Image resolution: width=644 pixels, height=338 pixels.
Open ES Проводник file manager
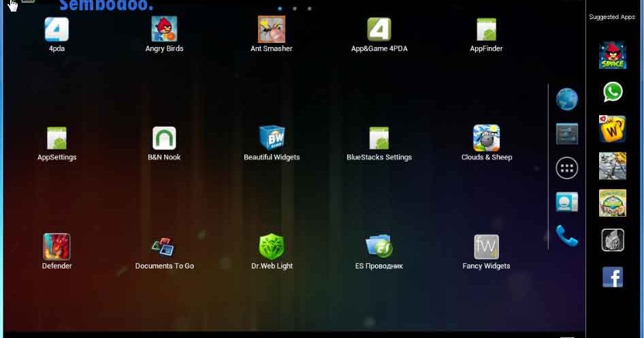pyautogui.click(x=379, y=246)
